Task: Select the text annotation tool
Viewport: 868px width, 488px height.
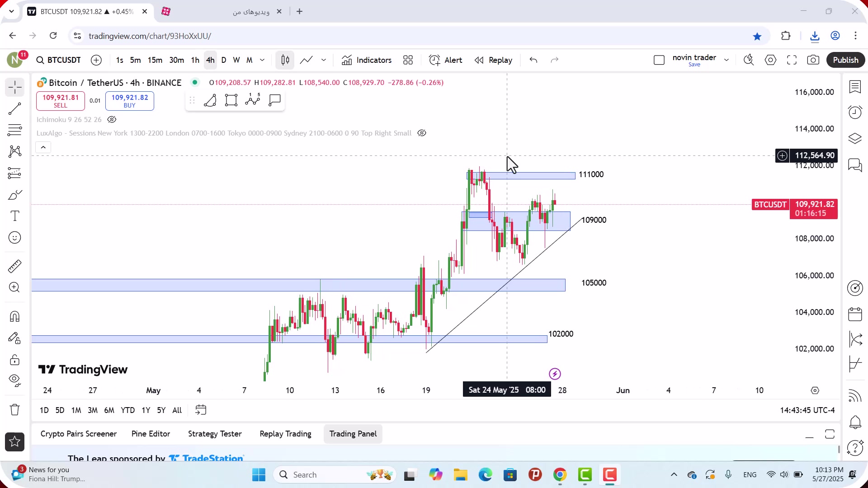Action: pos(14,216)
